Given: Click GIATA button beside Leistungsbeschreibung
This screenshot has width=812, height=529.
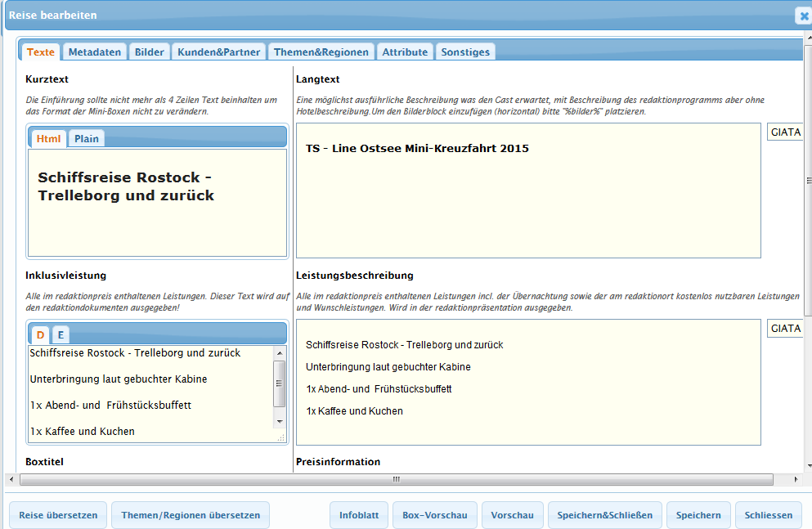Looking at the screenshot, I should [785, 329].
